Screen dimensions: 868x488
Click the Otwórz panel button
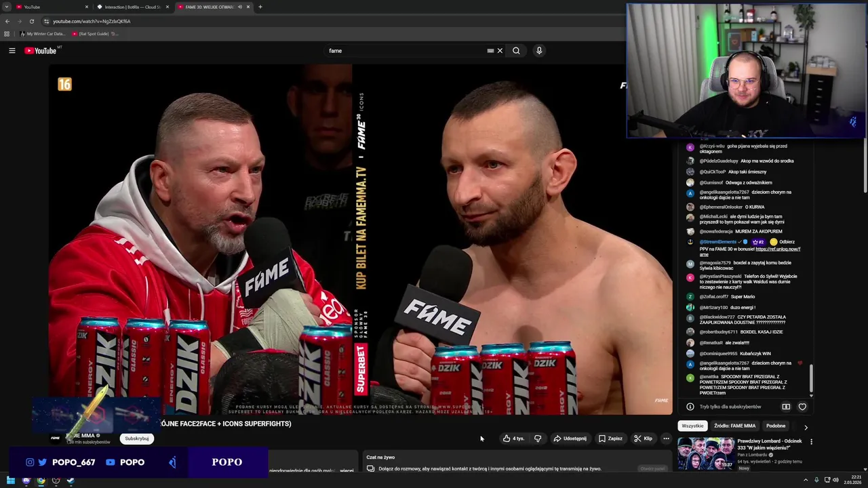point(652,468)
